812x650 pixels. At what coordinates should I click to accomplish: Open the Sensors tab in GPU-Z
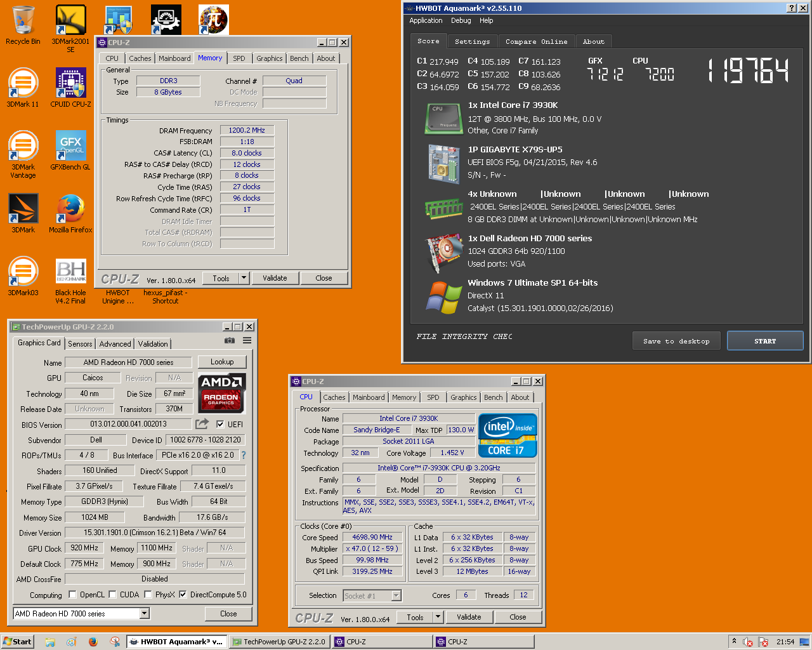tap(81, 344)
